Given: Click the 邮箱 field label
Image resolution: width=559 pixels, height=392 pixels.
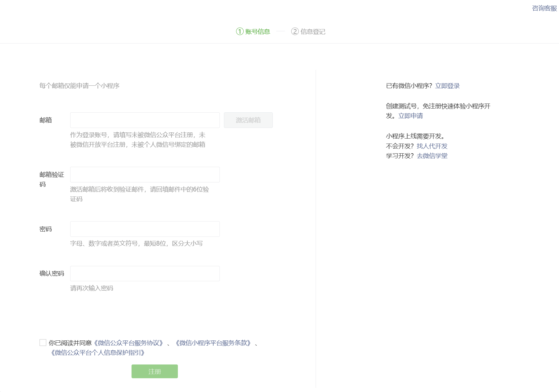Looking at the screenshot, I should [46, 120].
